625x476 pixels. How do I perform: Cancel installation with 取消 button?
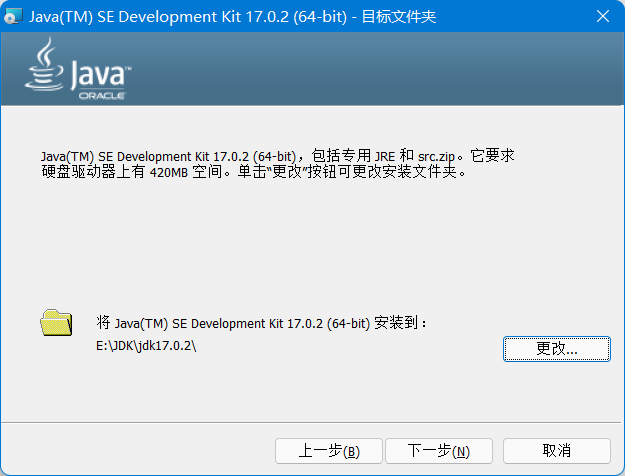click(x=556, y=451)
